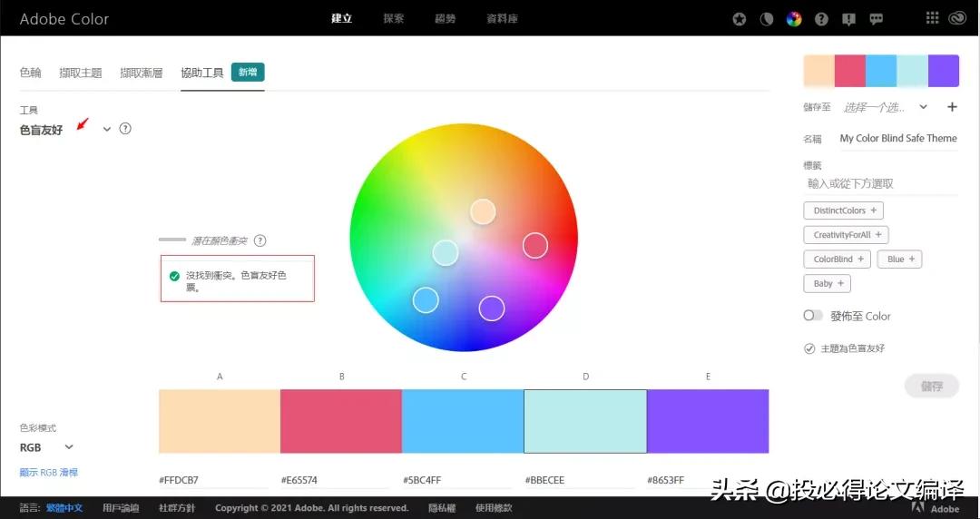Image resolution: width=980 pixels, height=519 pixels.
Task: Click the theme name field My Color Blind Safe Theme
Action: pyautogui.click(x=898, y=138)
